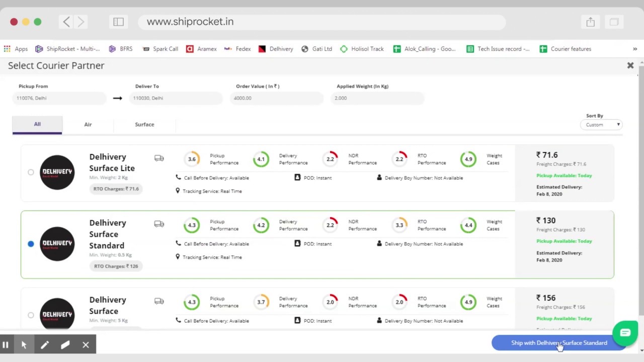The width and height of the screenshot is (644, 362).
Task: Click the browser back arrow
Action: 66,22
